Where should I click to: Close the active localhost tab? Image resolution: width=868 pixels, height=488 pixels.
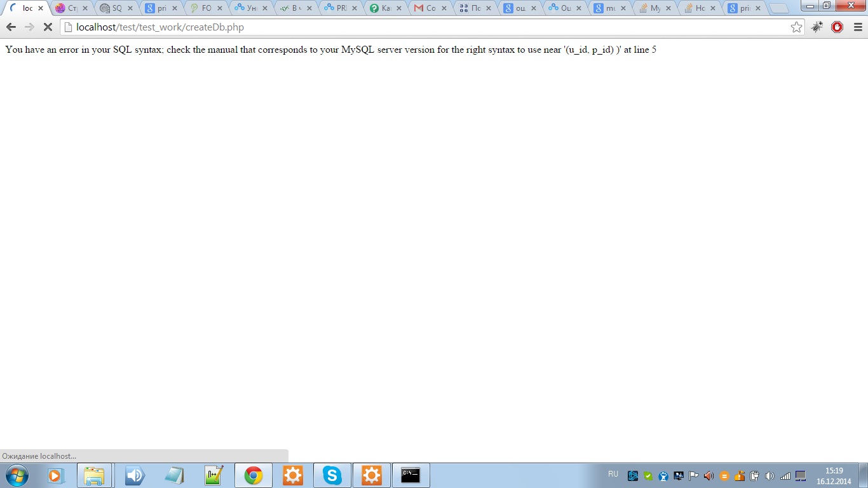click(x=41, y=8)
